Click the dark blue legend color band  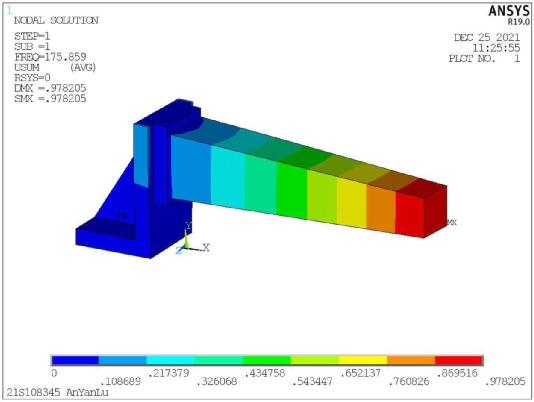(x=75, y=360)
